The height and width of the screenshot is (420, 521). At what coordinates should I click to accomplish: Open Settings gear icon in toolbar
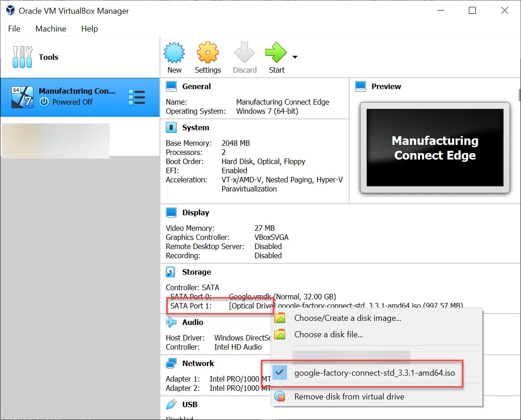[207, 53]
